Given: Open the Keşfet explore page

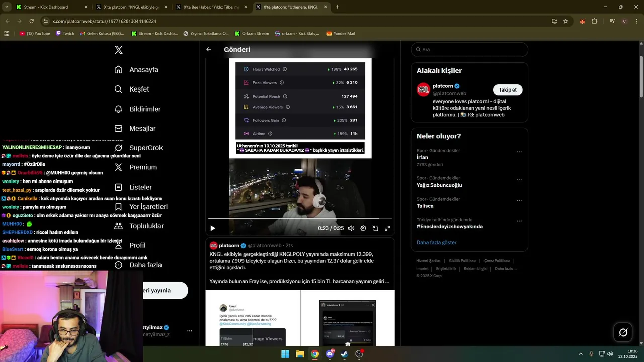Looking at the screenshot, I should click(132, 89).
